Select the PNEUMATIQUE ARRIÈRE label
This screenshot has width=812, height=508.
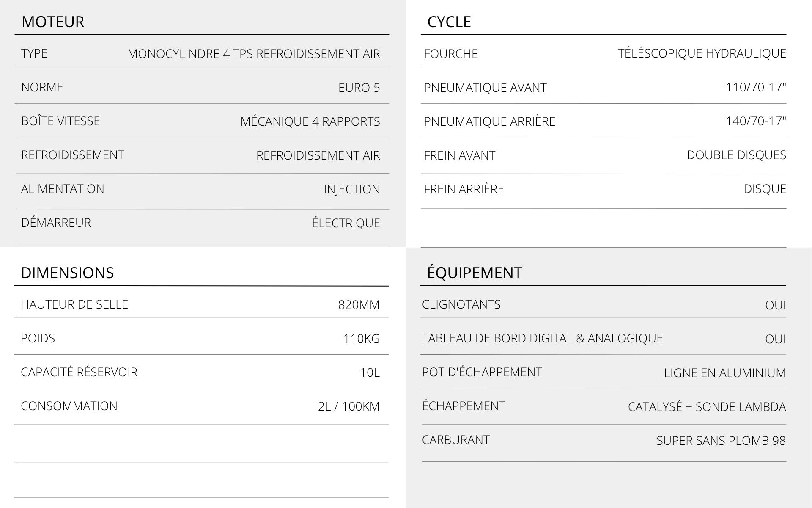coord(489,121)
